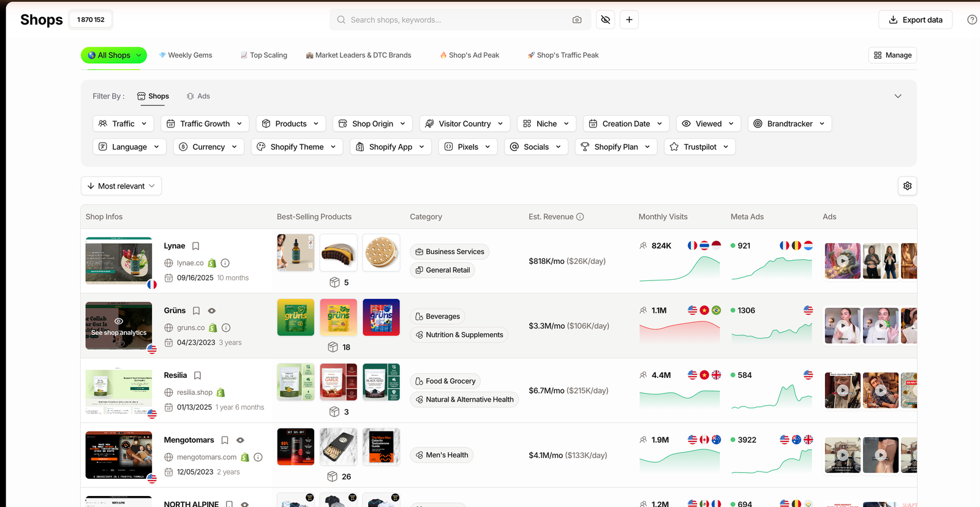Bookmark the Mengotomars shop

[x=225, y=440]
